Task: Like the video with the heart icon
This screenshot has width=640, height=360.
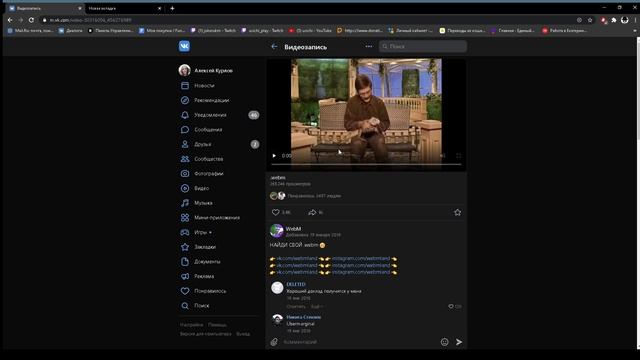Action: tap(276, 213)
